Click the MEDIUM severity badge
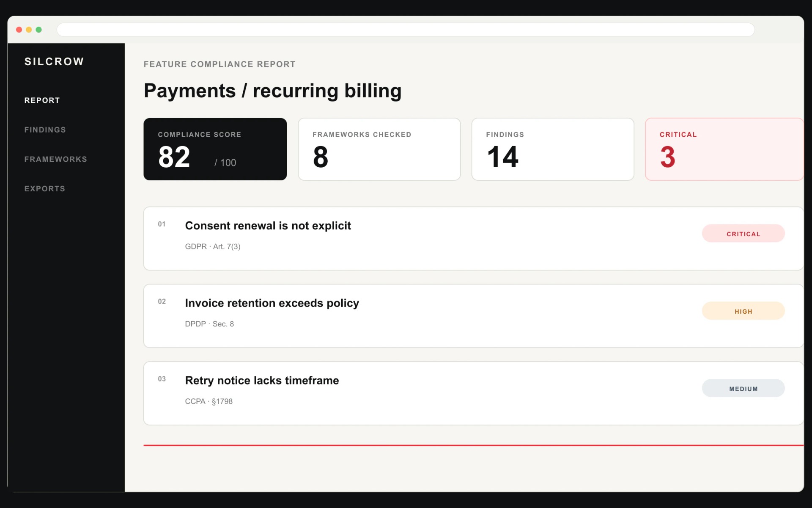The image size is (812, 508). point(743,389)
